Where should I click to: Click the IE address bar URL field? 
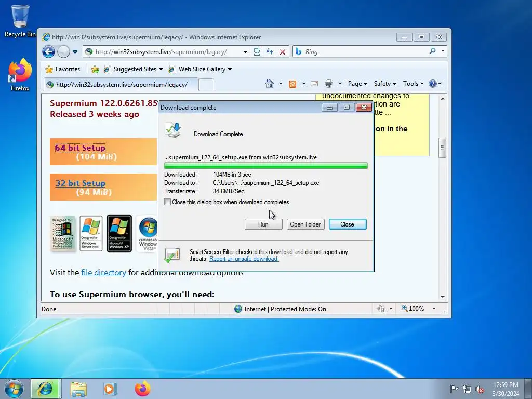(x=166, y=52)
